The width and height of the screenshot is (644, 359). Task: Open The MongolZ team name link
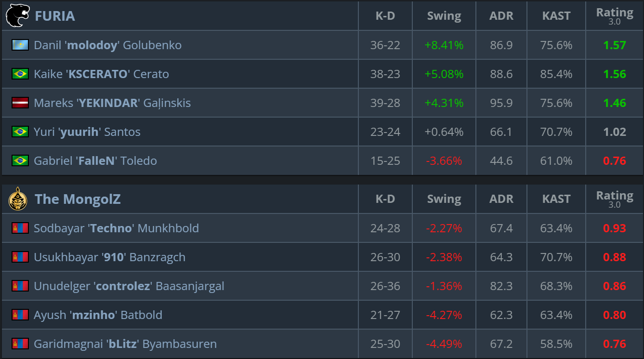point(78,199)
